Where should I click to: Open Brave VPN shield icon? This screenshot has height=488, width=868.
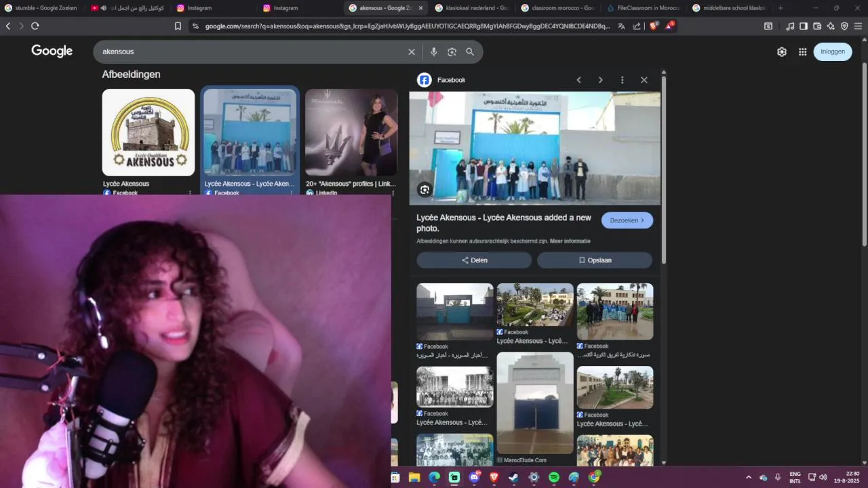[844, 26]
